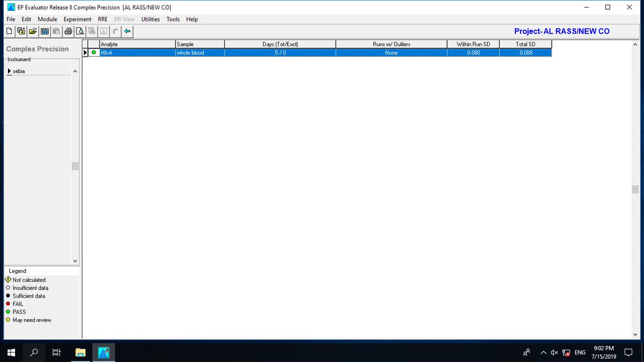
Task: Click the blue table grid toolbar icon
Action: tap(45, 31)
